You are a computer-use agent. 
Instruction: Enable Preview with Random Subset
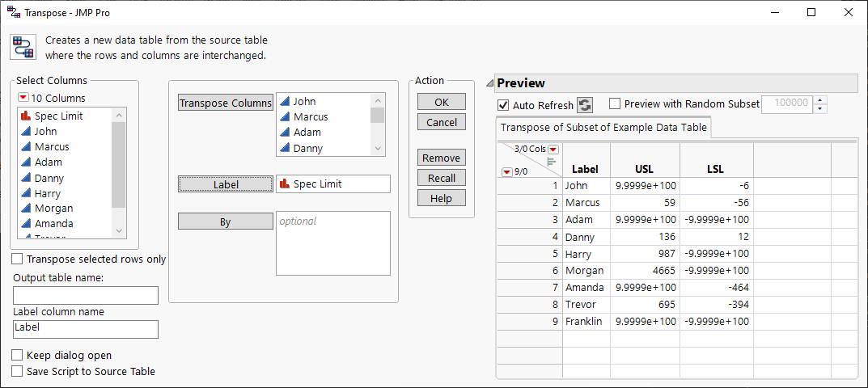(x=615, y=103)
